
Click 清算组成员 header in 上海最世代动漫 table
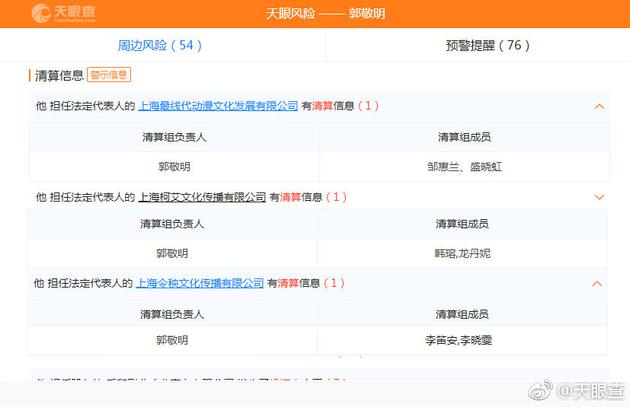coord(464,137)
